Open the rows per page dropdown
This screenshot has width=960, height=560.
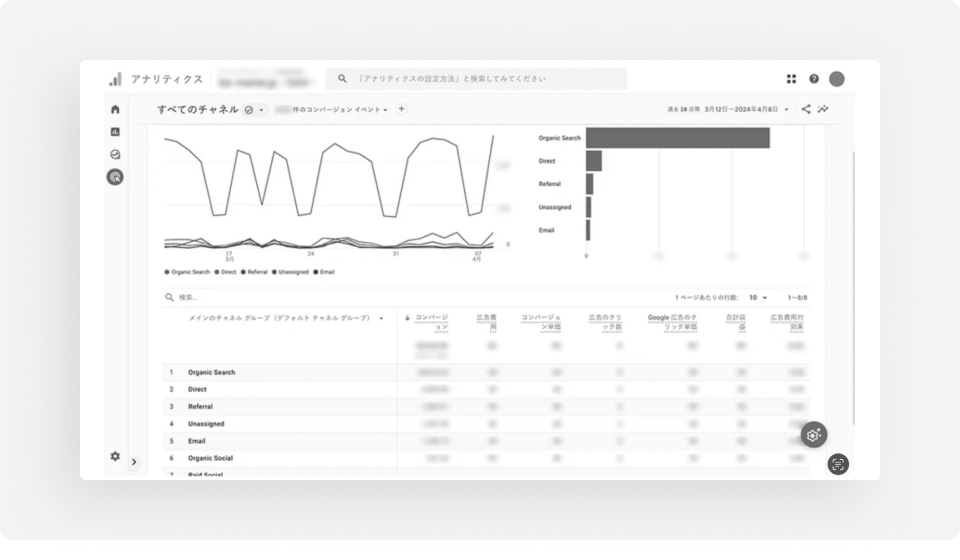tap(758, 297)
